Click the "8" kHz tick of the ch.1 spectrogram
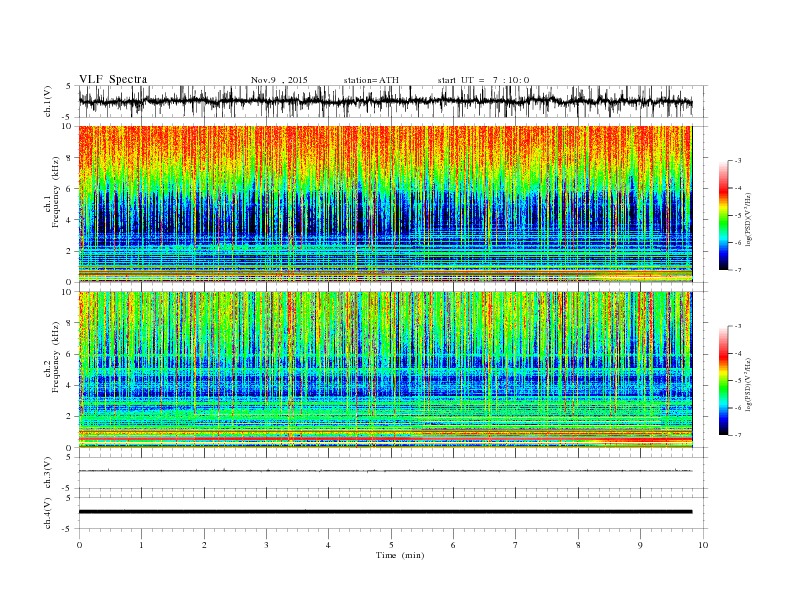The image size is (792, 612). [x=69, y=158]
